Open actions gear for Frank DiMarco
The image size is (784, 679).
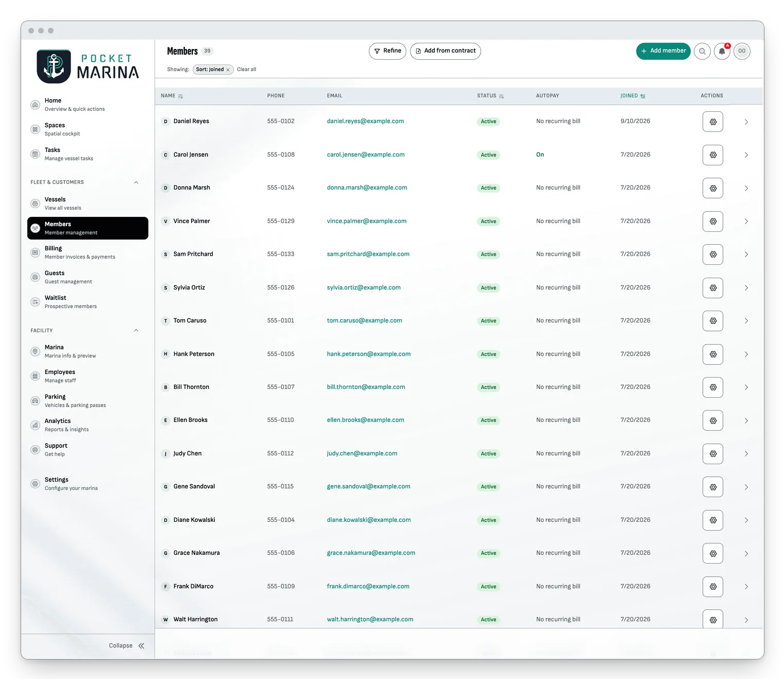[713, 587]
